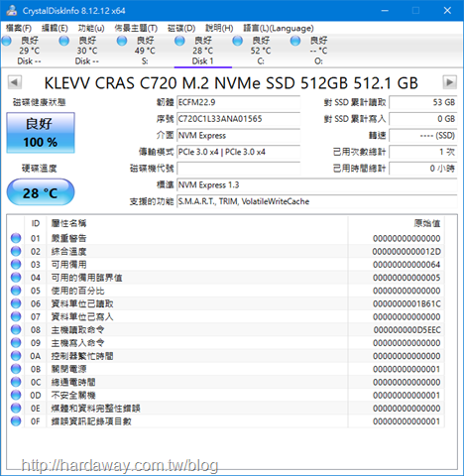Go to next disk with right arrow
This screenshot has height=476, width=464.
click(x=449, y=82)
